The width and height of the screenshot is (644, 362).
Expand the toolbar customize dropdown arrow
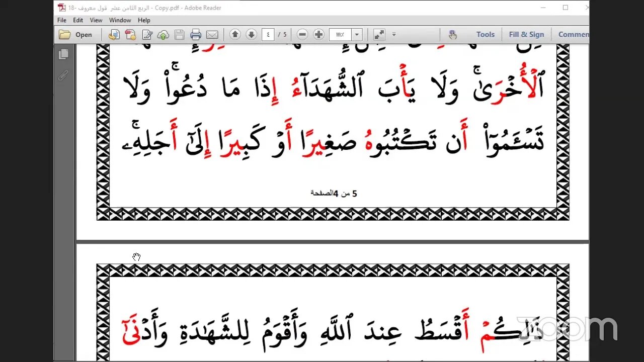coord(394,35)
